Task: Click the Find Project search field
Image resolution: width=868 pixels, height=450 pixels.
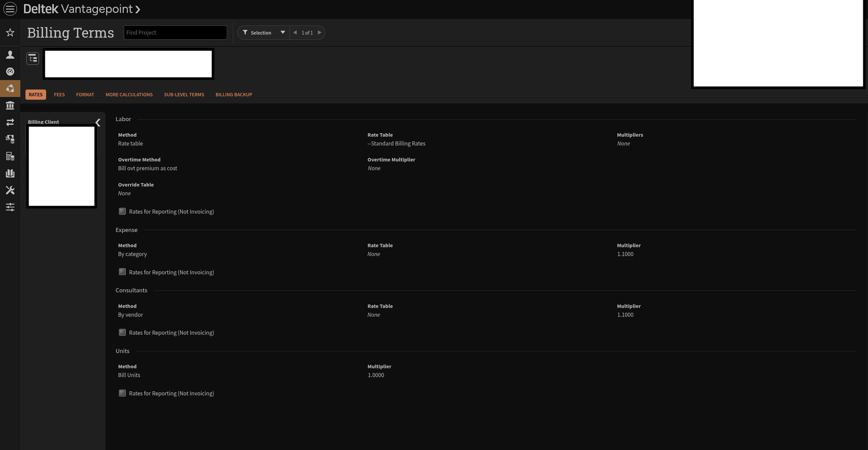Action: click(175, 33)
